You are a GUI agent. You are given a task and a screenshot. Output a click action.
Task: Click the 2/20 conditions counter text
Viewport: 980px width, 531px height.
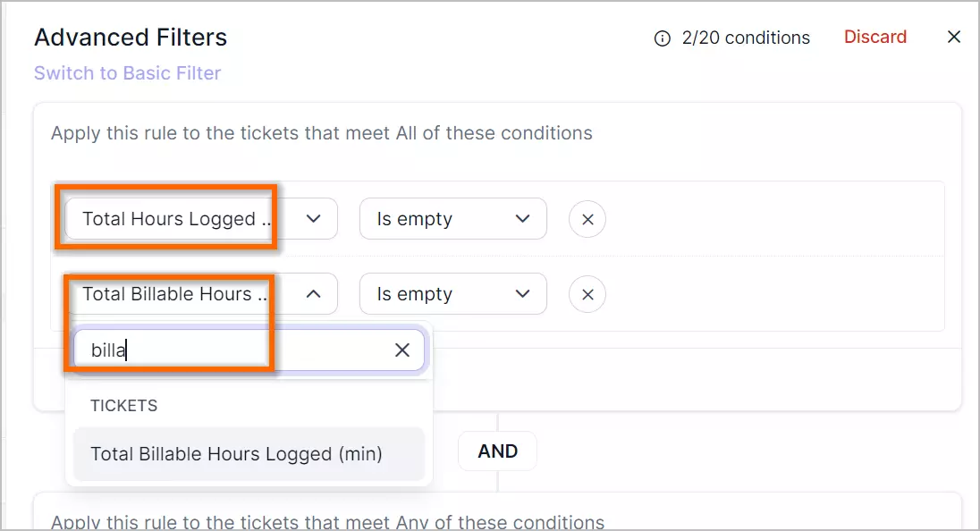click(746, 38)
